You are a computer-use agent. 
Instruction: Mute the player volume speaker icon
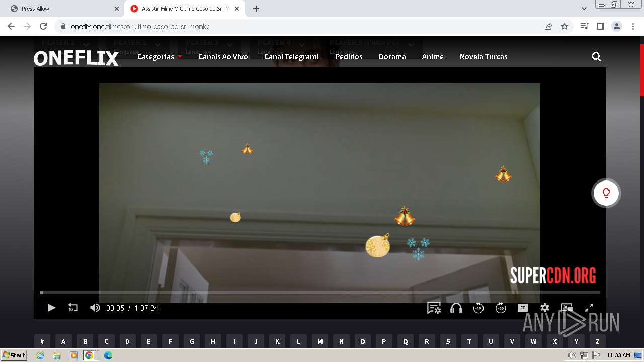click(95, 308)
